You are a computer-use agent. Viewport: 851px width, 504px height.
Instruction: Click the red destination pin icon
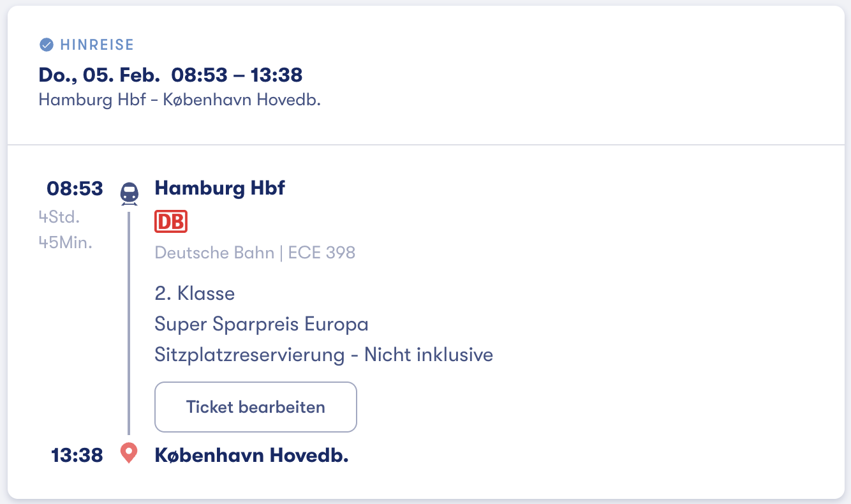(129, 454)
